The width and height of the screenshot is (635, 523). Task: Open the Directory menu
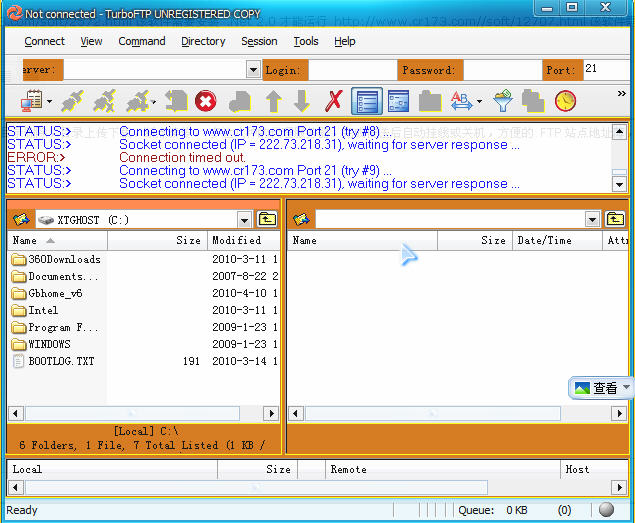pyautogui.click(x=203, y=42)
